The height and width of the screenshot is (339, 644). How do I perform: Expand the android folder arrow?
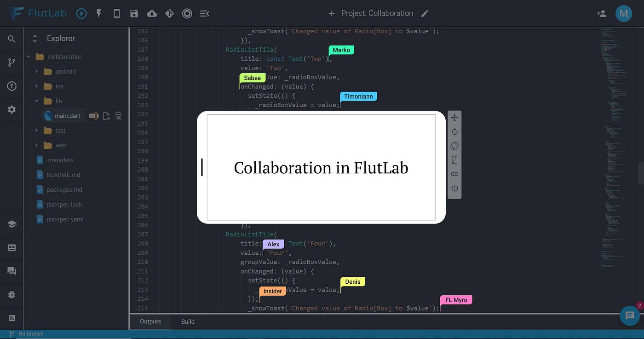(x=37, y=71)
